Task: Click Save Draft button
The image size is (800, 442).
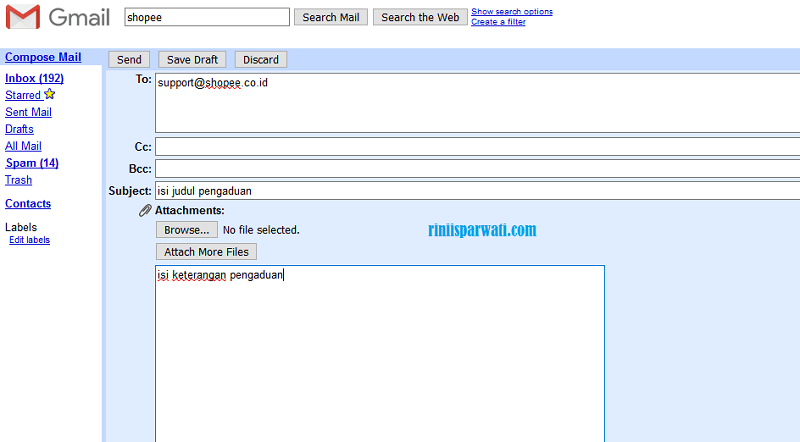Action: (192, 60)
